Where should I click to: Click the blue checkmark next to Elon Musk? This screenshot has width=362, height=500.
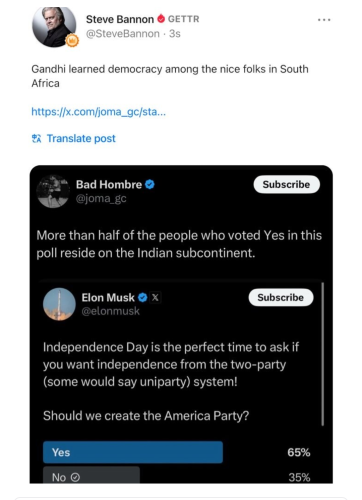click(x=143, y=297)
